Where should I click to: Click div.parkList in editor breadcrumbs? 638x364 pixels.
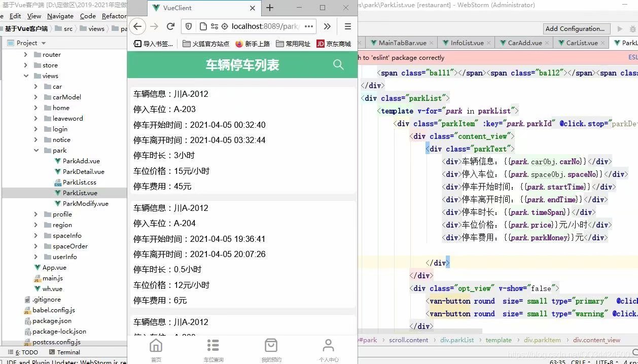[457, 340]
